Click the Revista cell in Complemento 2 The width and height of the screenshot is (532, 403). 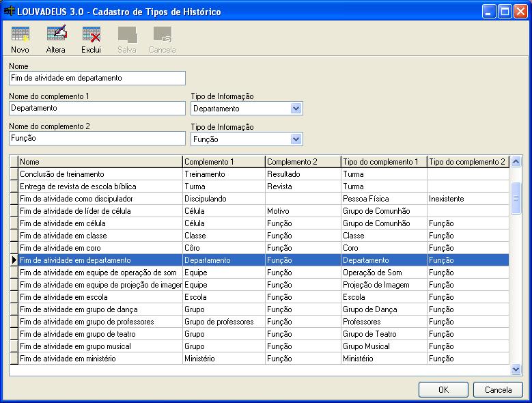[x=303, y=186]
